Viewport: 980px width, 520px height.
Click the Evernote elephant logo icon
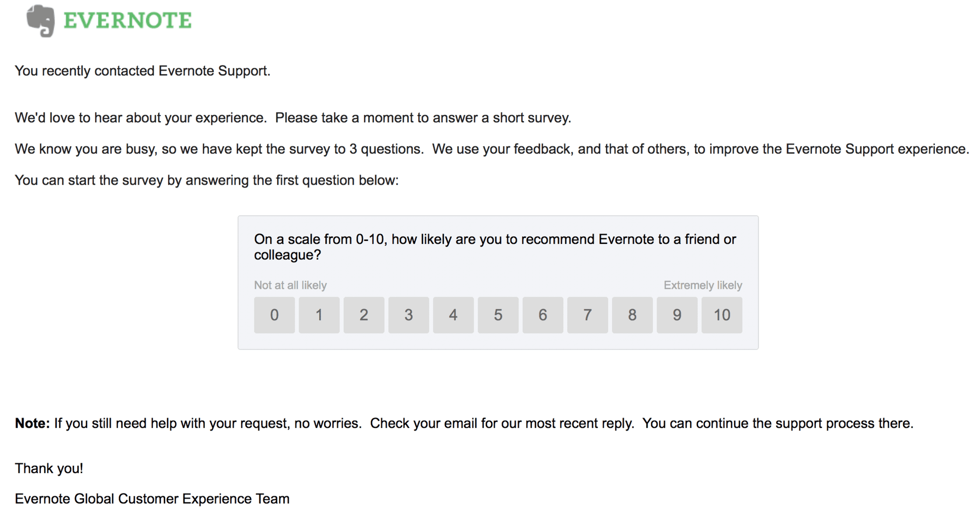point(41,21)
